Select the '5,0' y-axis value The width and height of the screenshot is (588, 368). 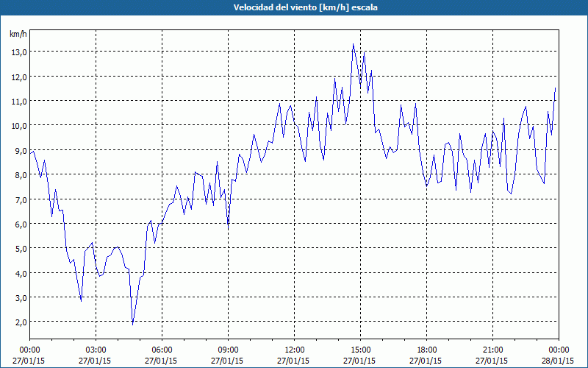[21, 249]
